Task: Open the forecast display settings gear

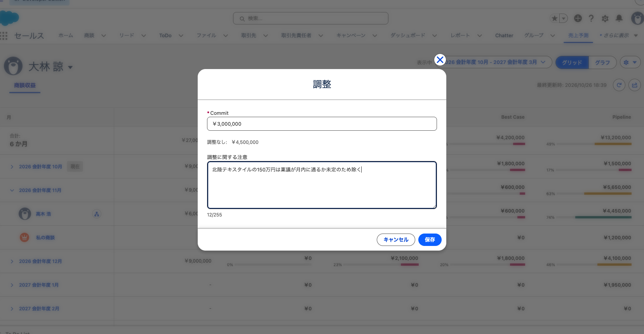Action: coord(630,62)
